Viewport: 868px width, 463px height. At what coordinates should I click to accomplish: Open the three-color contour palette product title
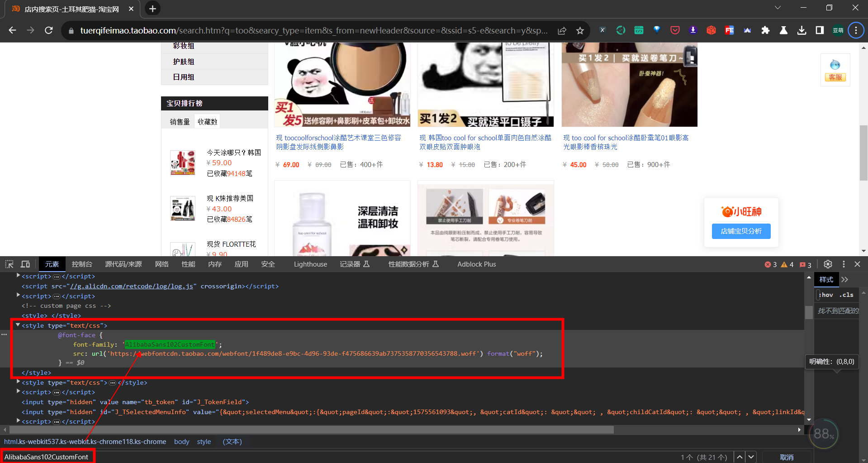338,142
